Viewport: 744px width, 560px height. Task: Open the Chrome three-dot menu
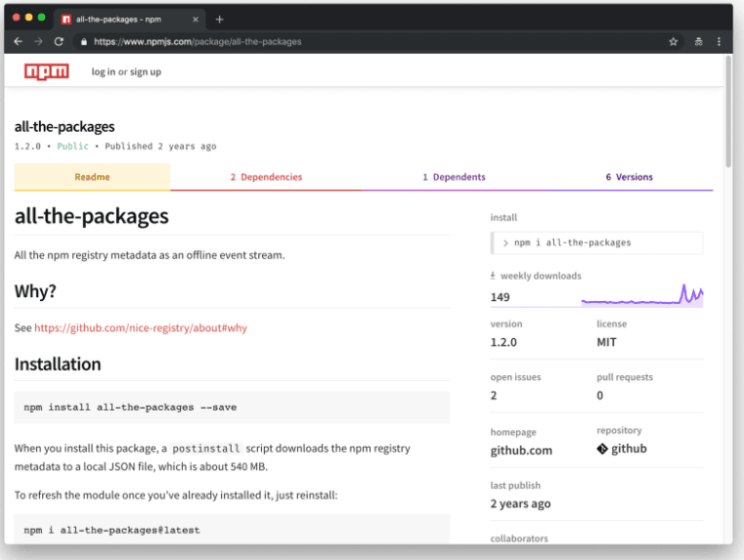point(720,42)
